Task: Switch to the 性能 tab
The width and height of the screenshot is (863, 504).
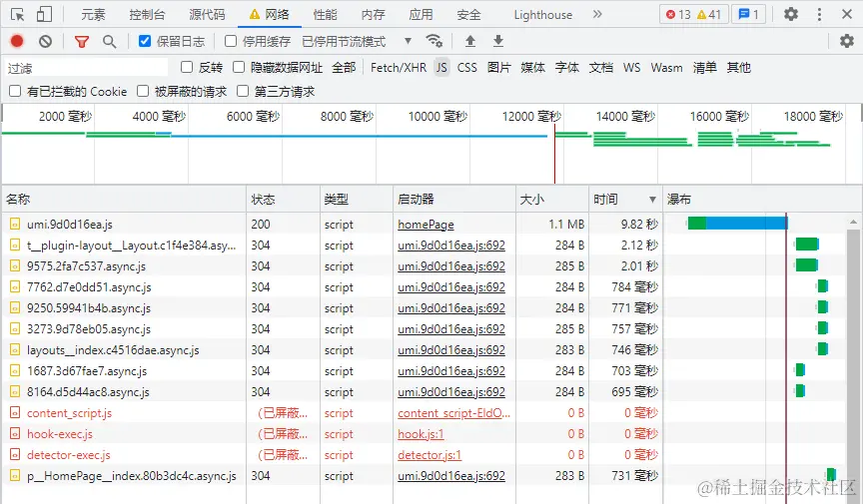Action: (x=325, y=15)
